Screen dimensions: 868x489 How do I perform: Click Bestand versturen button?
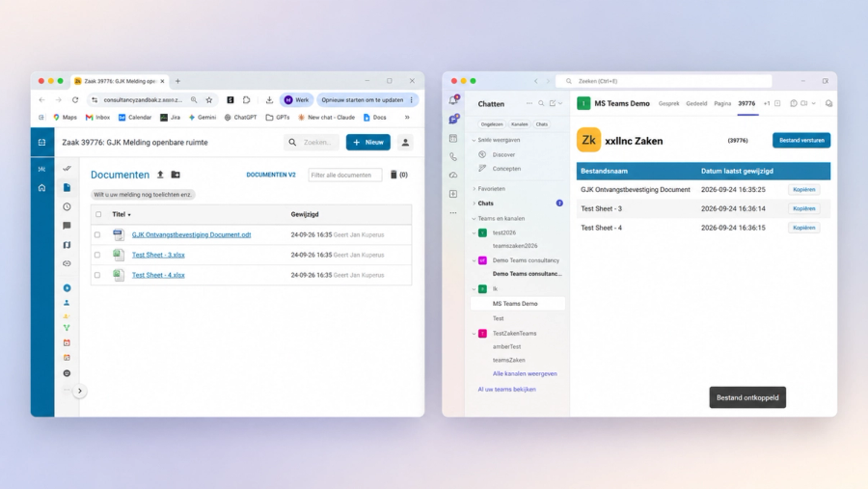[801, 140]
